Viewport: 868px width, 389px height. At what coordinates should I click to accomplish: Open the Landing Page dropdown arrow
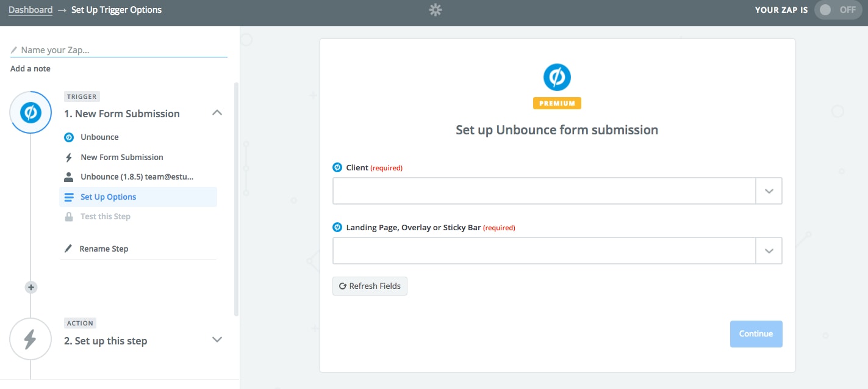[x=769, y=251]
